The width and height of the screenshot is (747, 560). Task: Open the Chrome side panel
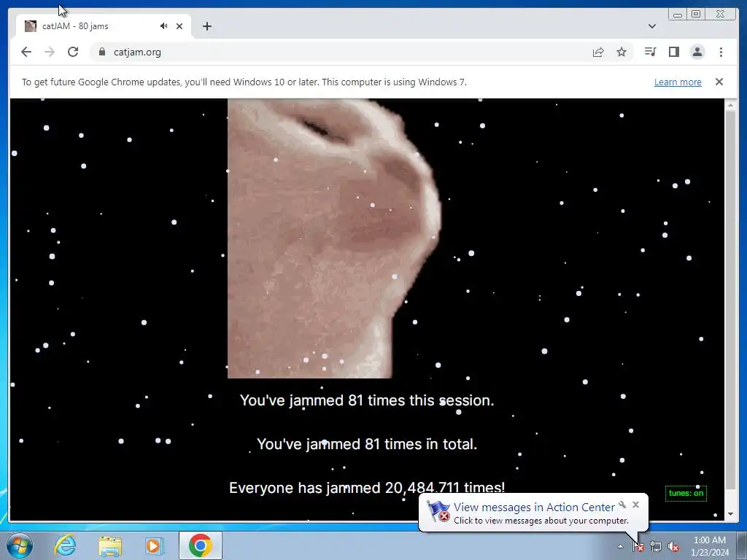click(673, 52)
